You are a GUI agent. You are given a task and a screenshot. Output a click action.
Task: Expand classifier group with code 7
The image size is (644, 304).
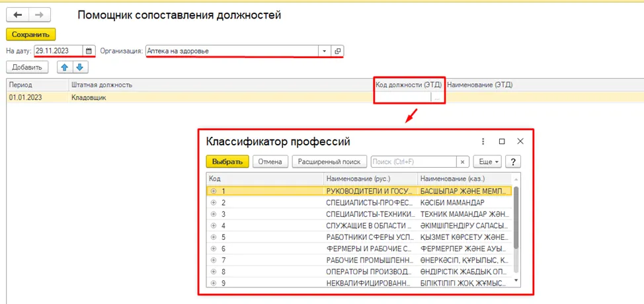pyautogui.click(x=213, y=260)
